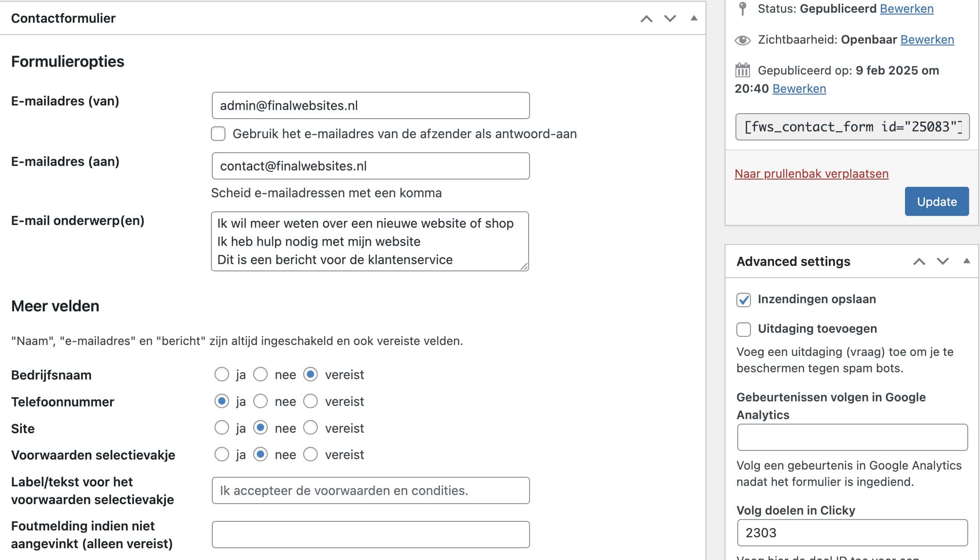Open Naar prullenbak verplaatsen link
The height and width of the screenshot is (560, 980).
click(811, 173)
